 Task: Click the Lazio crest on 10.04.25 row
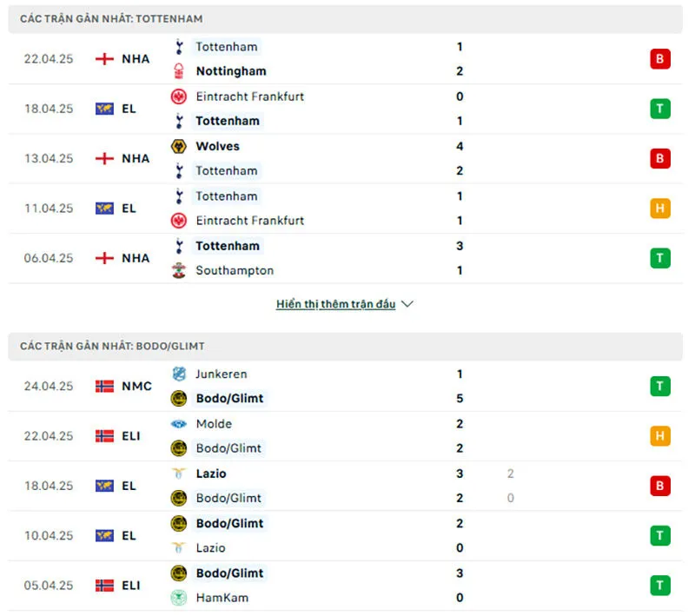coord(179,548)
